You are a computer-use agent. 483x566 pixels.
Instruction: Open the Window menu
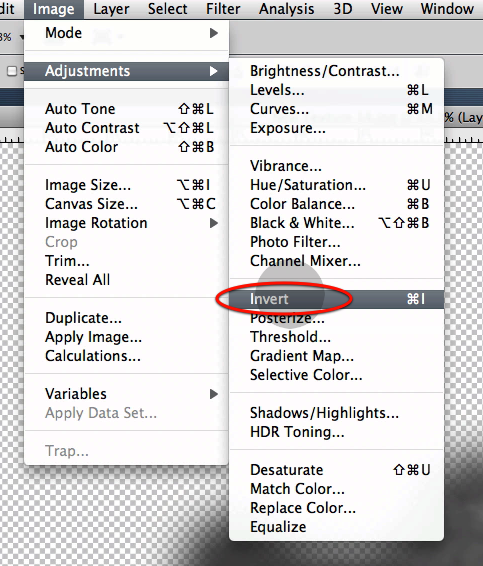[x=447, y=9]
